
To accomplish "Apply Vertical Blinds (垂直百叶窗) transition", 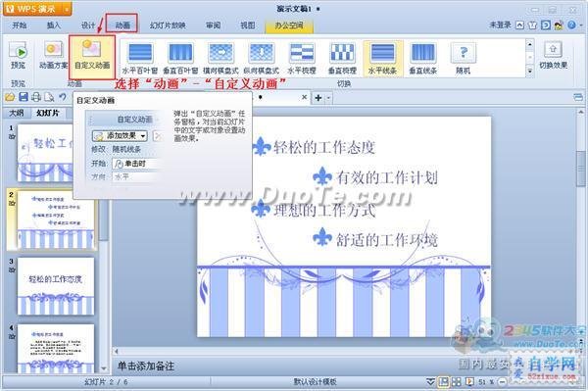I will coord(180,59).
